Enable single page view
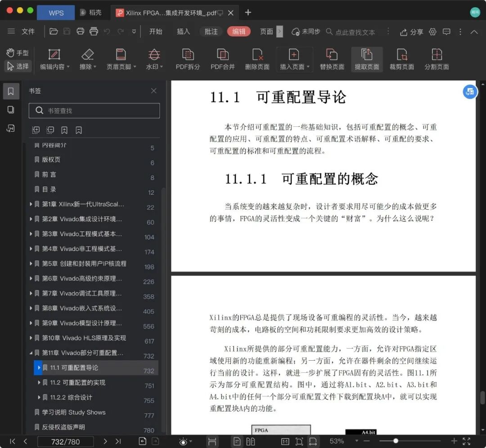486x448 pixels. [237, 442]
